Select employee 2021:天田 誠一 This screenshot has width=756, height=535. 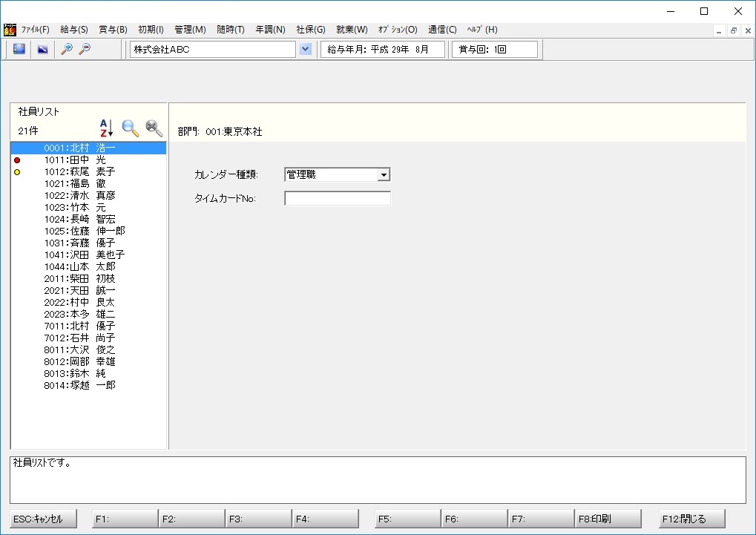[89, 290]
